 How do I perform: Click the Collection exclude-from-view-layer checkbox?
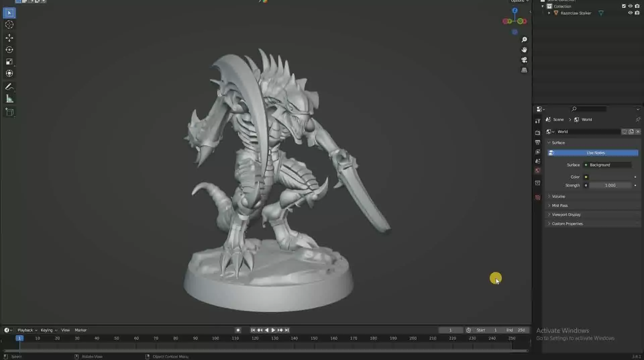coord(624,6)
